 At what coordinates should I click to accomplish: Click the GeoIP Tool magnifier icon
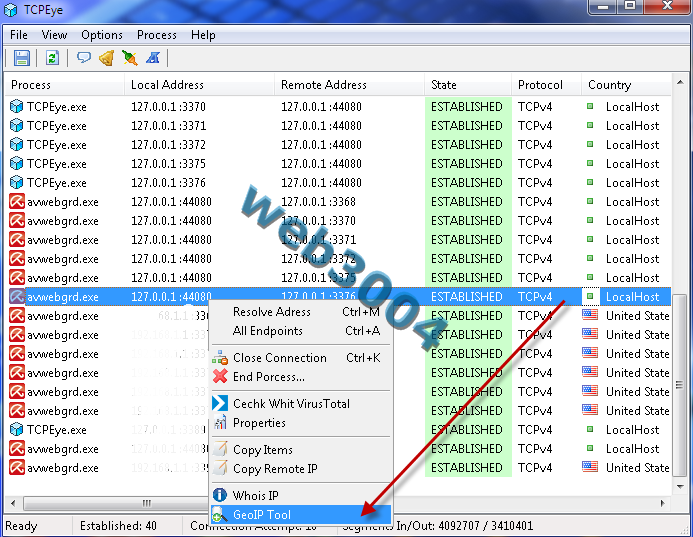220,514
